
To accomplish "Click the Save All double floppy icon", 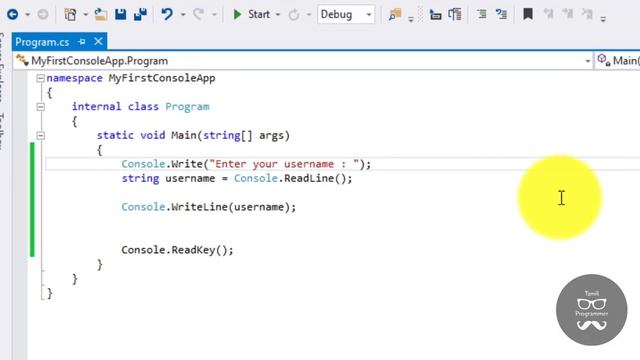I will [x=140, y=15].
